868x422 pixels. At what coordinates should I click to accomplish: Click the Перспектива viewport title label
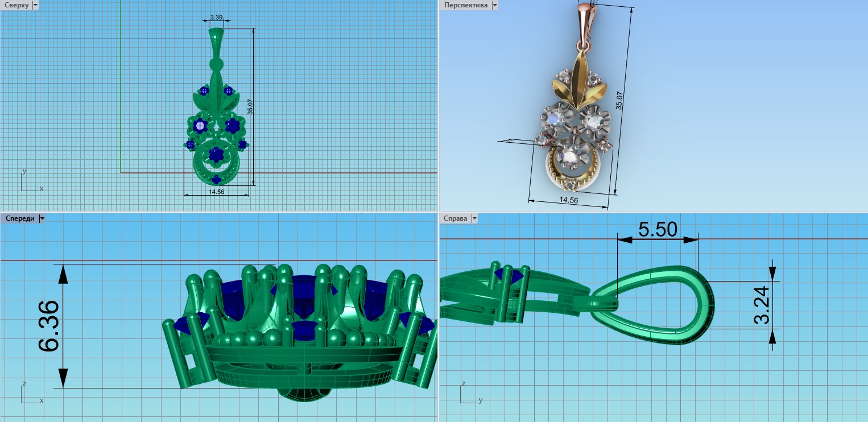coord(465,5)
